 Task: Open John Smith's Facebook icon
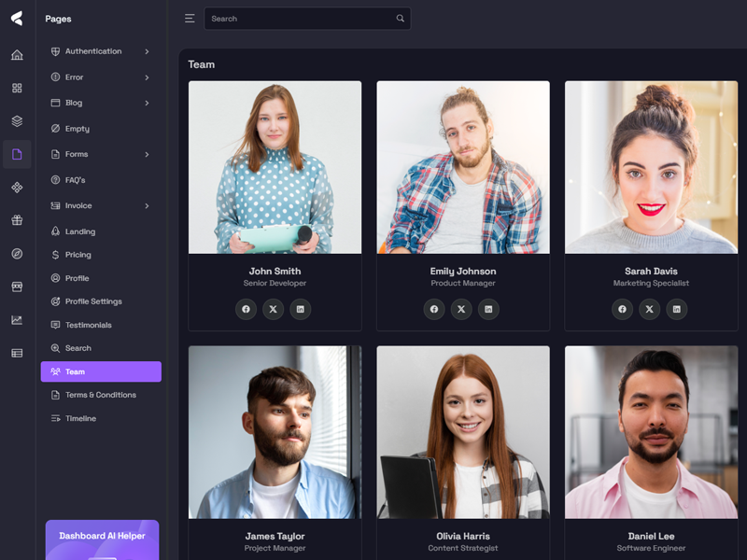pos(246,309)
